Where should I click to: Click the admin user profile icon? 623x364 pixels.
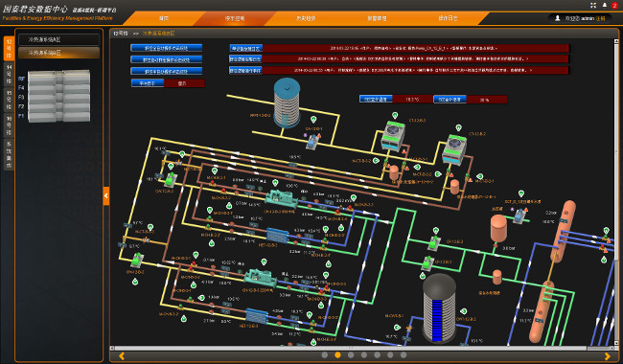point(558,18)
